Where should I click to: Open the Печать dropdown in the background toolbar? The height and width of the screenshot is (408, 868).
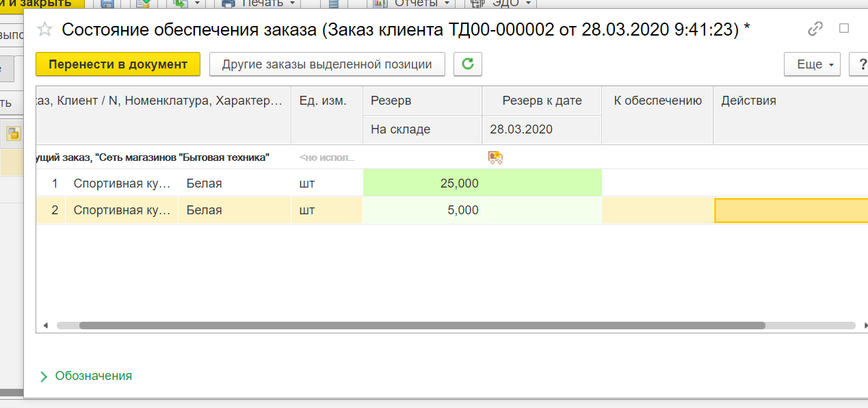(260, 3)
